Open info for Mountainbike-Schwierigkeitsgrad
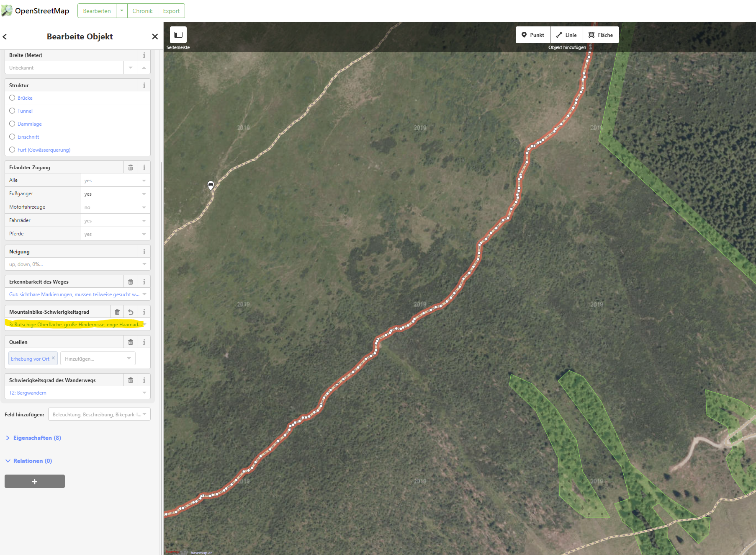The width and height of the screenshot is (756, 555). point(144,312)
